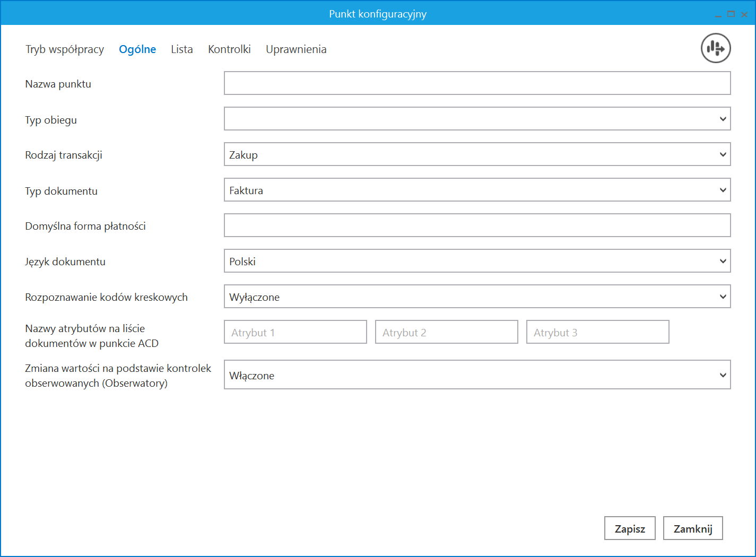Open the Obserwatory dropdown set to Włączone
Screen dimensions: 756x557
[477, 375]
